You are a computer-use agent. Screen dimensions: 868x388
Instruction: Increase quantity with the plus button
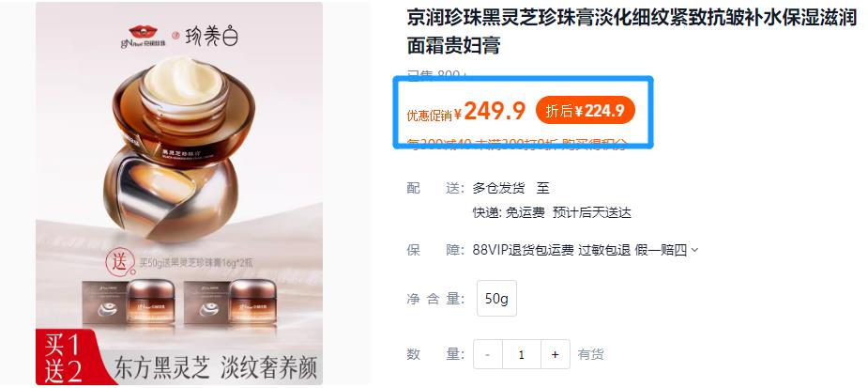[x=556, y=354]
